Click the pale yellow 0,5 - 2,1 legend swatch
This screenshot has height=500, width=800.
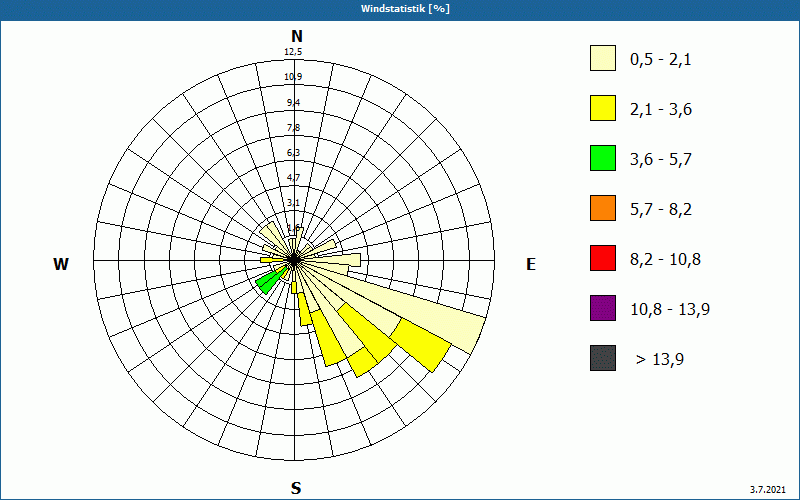pos(603,58)
